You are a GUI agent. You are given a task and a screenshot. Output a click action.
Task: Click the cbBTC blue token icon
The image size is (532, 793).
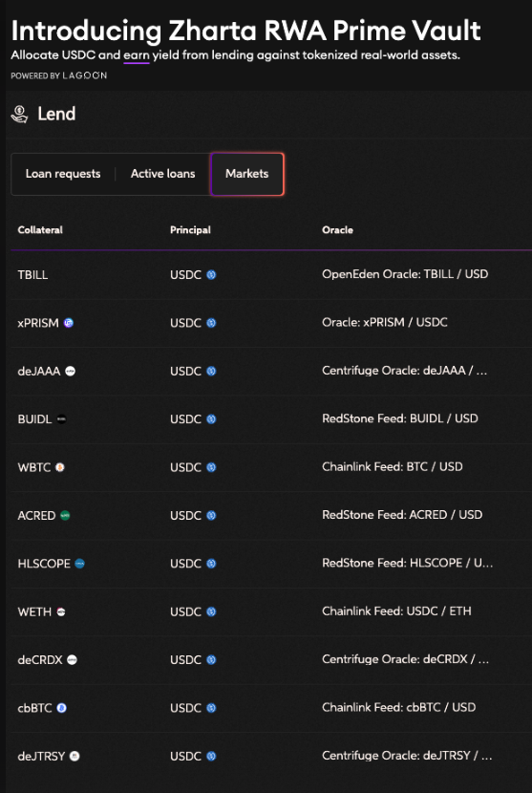[x=61, y=708]
